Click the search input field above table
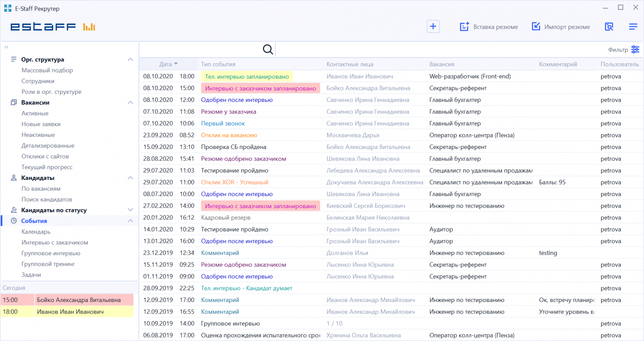 tap(201, 50)
